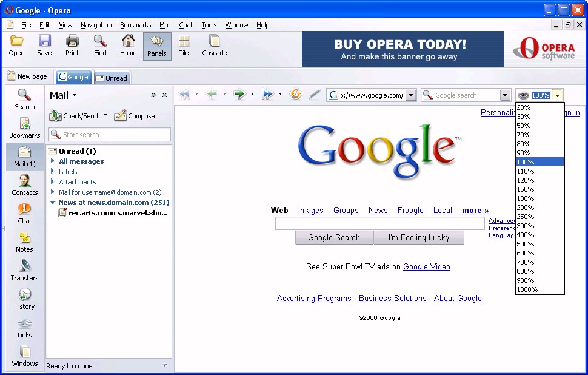Open the Ready to connect dropdown
The height and width of the screenshot is (375, 588).
(x=165, y=365)
